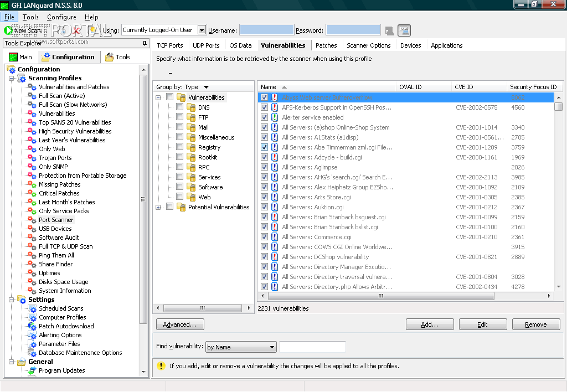Toggle the Software group checkbox
Image resolution: width=567 pixels, height=392 pixels.
click(179, 186)
